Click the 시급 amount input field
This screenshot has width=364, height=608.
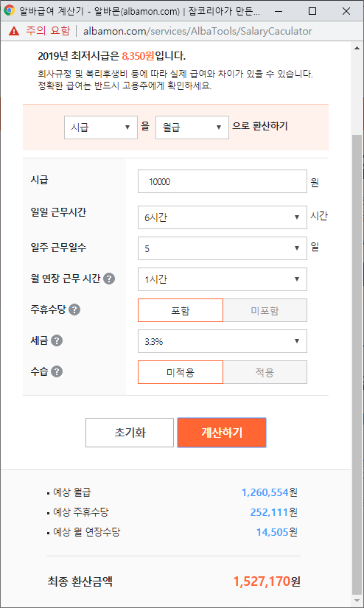coord(223,181)
